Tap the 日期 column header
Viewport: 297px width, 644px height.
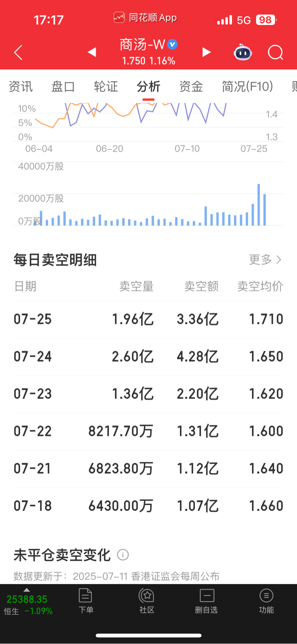[x=25, y=286]
